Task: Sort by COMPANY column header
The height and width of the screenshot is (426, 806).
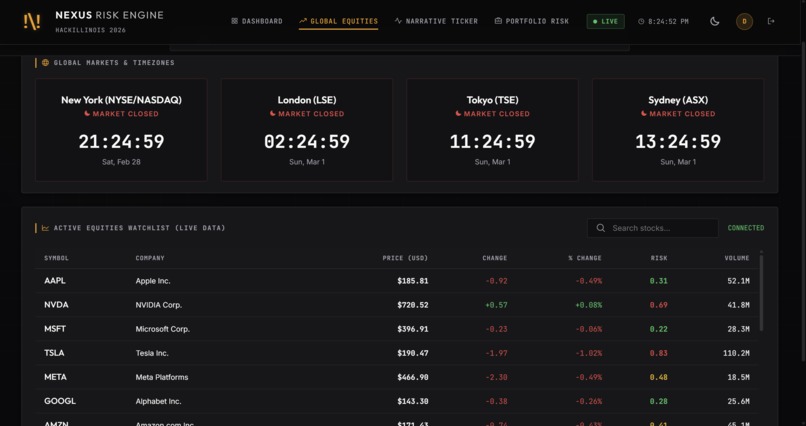Action: coord(150,258)
